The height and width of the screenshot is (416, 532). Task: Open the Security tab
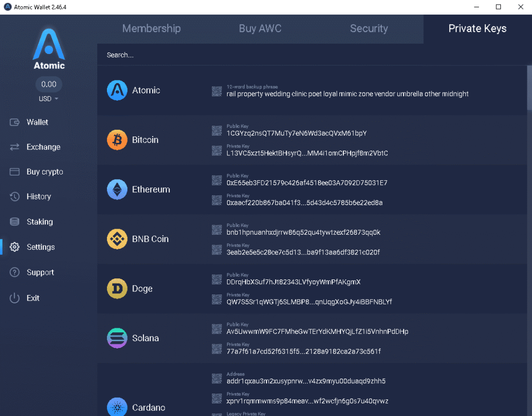[x=368, y=29]
